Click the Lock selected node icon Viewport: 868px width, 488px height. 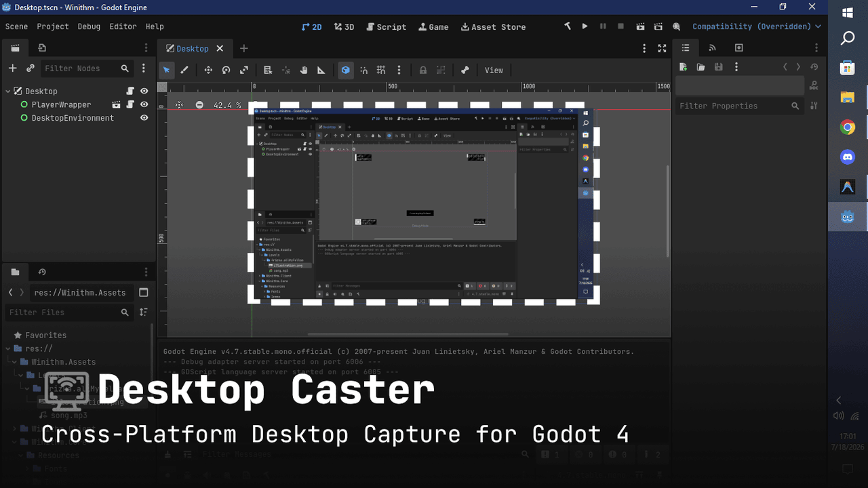click(423, 70)
